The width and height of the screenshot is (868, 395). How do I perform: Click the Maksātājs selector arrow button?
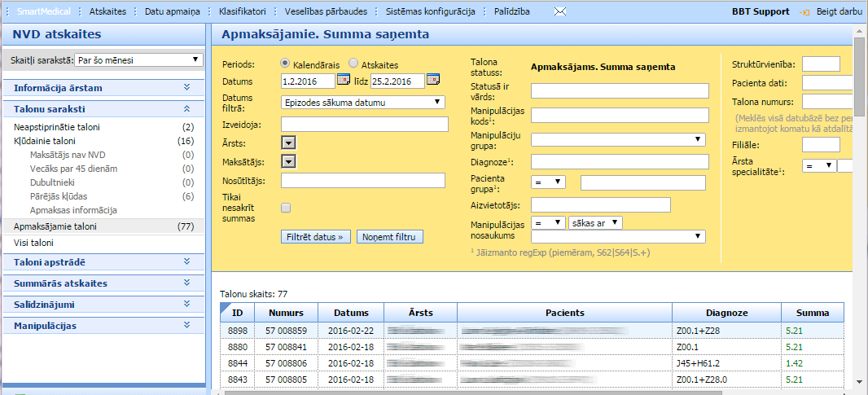coord(287,161)
